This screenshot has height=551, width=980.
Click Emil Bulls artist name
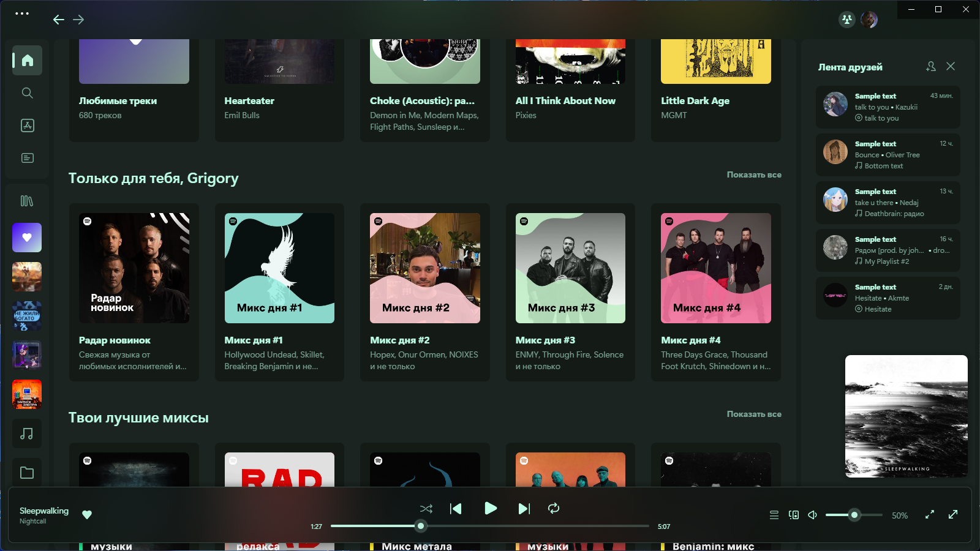(x=242, y=115)
